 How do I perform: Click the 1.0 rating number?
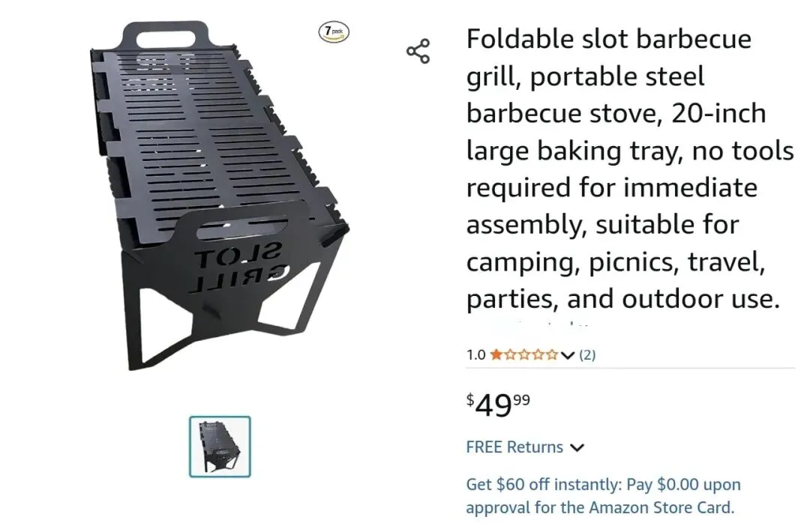[x=475, y=355]
